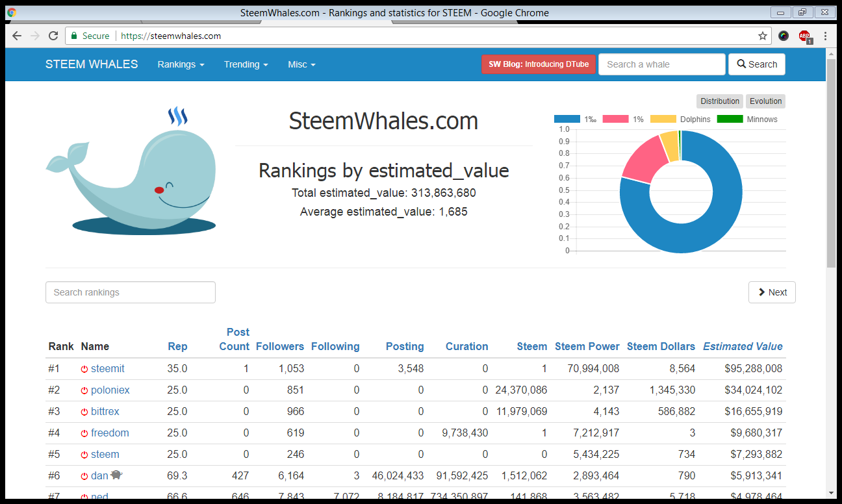
Task: Click the Chrome icon in title bar
Action: [12, 12]
